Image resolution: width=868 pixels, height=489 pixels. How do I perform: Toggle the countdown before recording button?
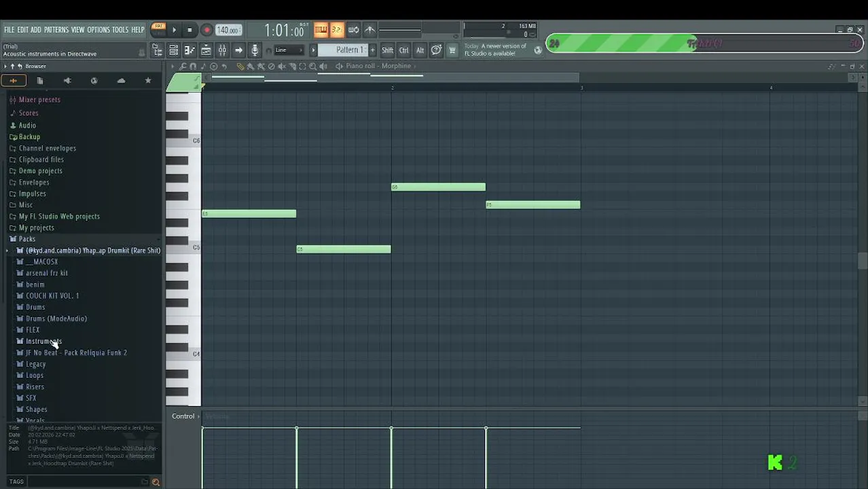tap(337, 30)
